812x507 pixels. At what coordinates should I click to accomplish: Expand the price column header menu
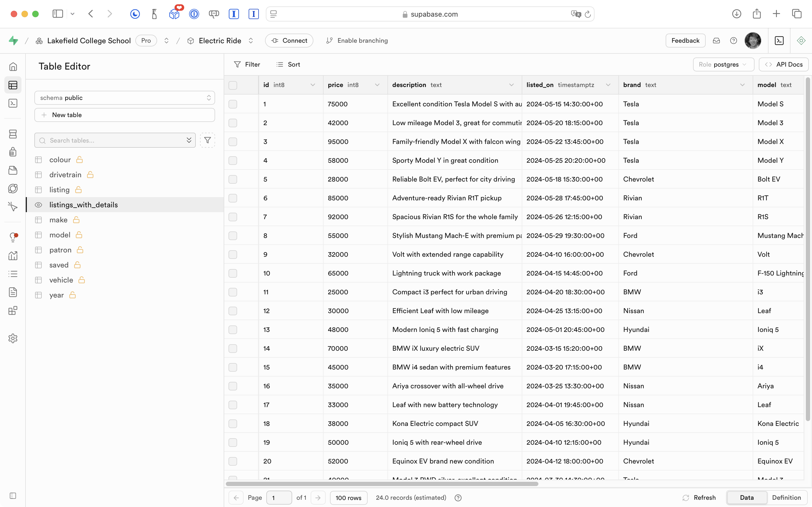(x=377, y=85)
